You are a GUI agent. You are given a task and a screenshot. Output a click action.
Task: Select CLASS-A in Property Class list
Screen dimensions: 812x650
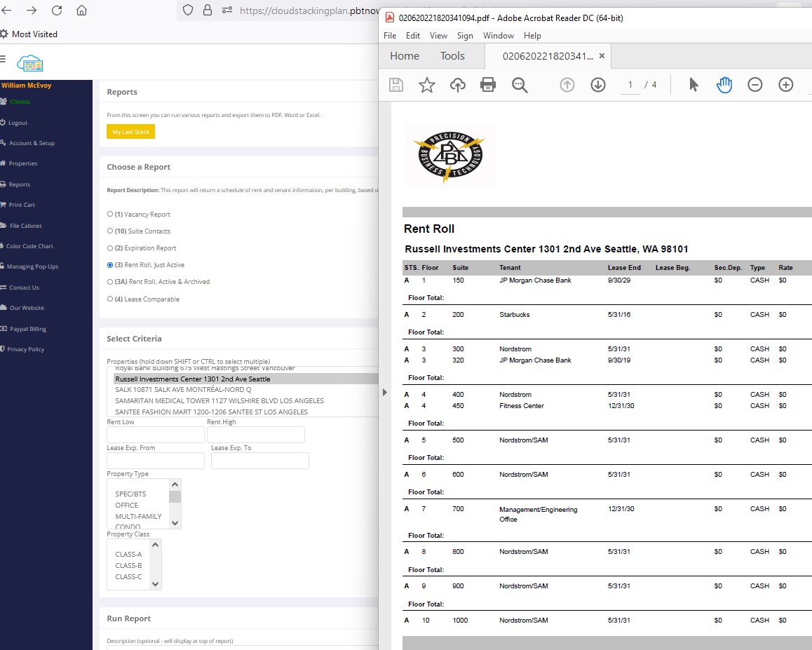128,554
